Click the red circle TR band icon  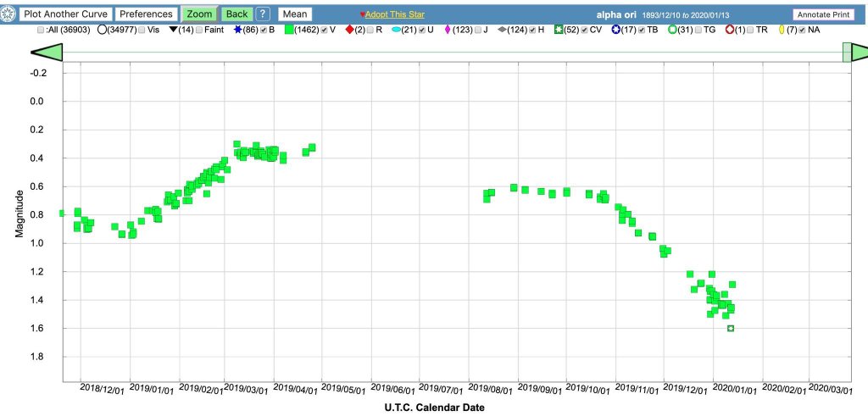[x=729, y=30]
